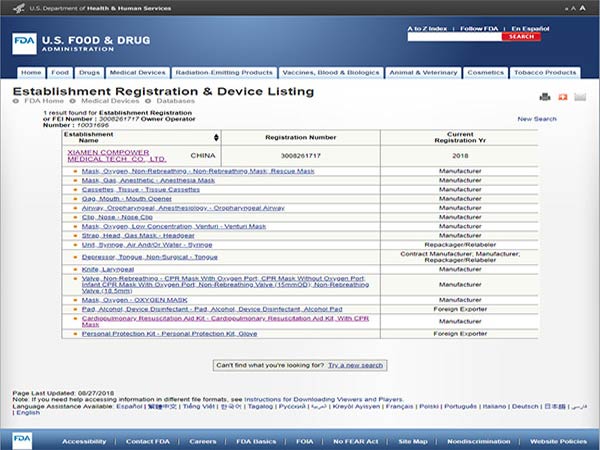Click the bullet beside Knife, Laryngeal
The width and height of the screenshot is (600, 450).
coord(76,269)
